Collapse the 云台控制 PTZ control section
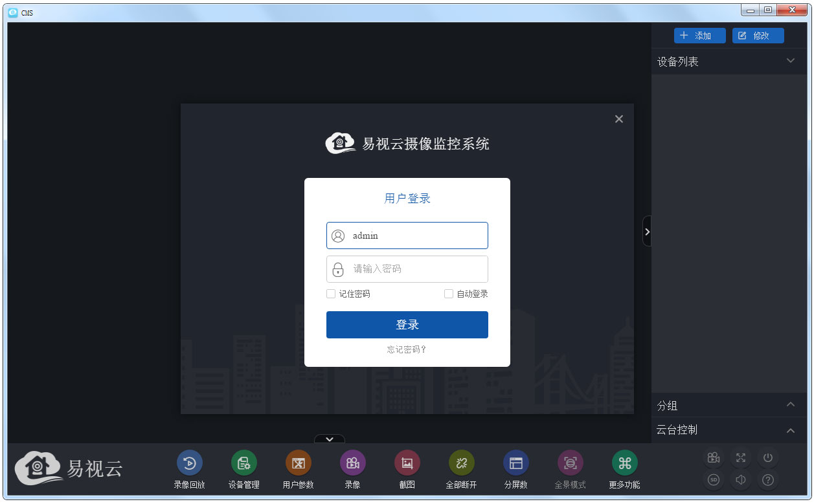 coord(790,430)
